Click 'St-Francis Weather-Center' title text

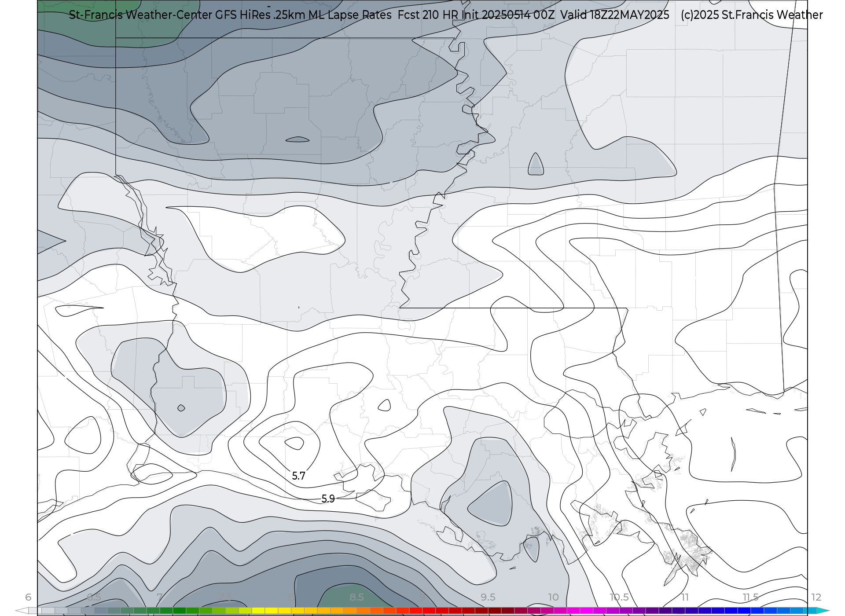click(140, 15)
